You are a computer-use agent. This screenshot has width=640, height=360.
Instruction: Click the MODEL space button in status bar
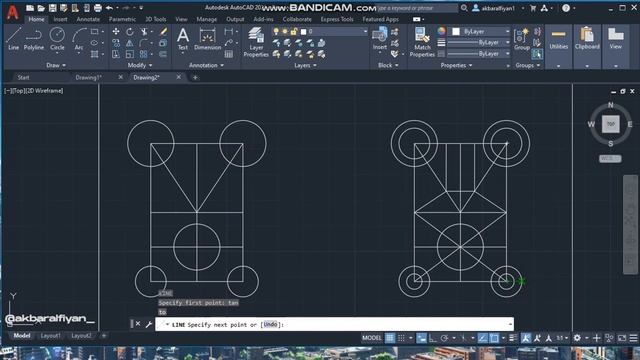(371, 338)
